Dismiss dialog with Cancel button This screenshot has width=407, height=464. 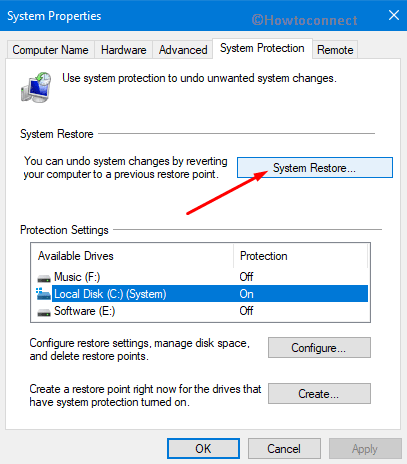pos(284,449)
